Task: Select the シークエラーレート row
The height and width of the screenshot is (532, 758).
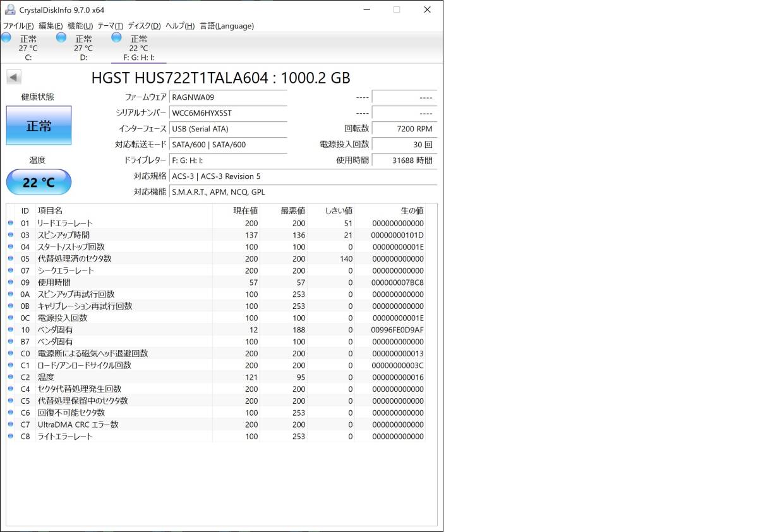Action: (x=216, y=270)
